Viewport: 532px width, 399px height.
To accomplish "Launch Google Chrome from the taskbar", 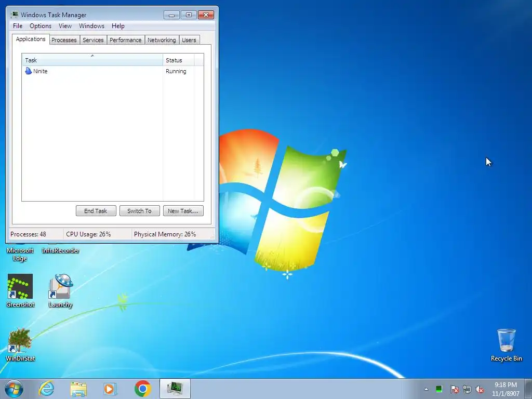I will (142, 389).
